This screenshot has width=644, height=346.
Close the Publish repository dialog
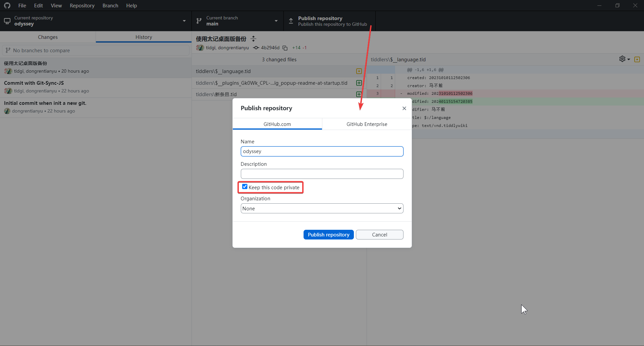coord(404,108)
